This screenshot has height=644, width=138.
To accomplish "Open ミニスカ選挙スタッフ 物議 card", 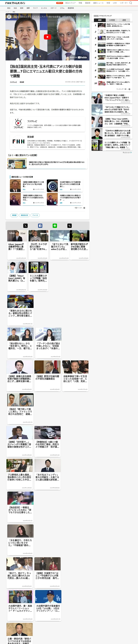I will pos(38,277).
